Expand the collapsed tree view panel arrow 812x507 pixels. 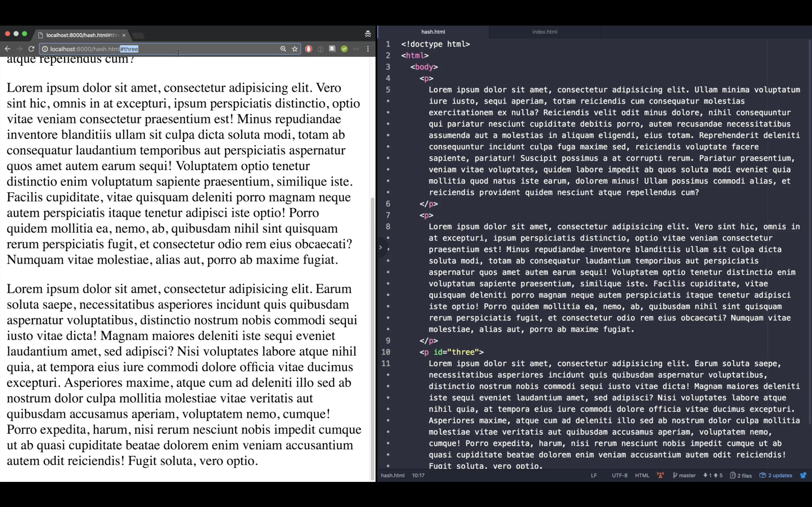pyautogui.click(x=380, y=247)
